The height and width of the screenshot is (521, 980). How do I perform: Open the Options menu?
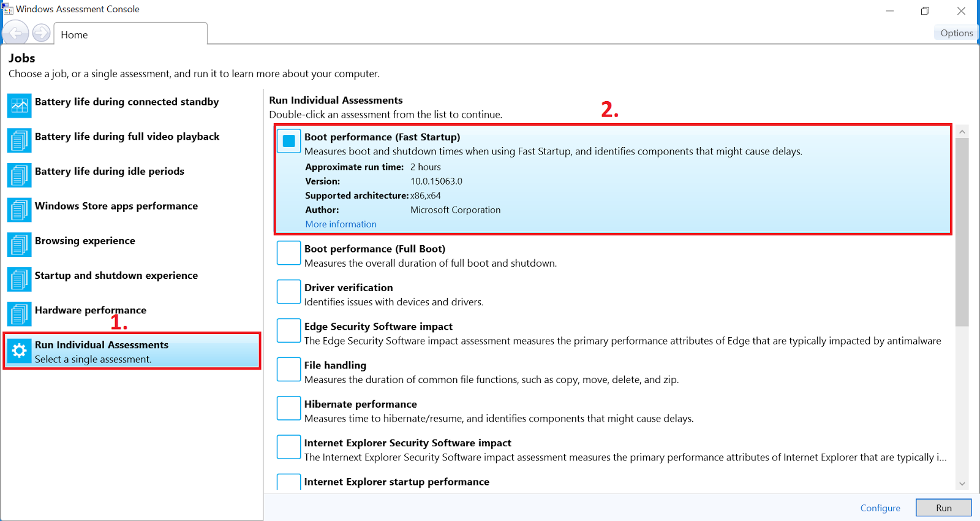(956, 32)
